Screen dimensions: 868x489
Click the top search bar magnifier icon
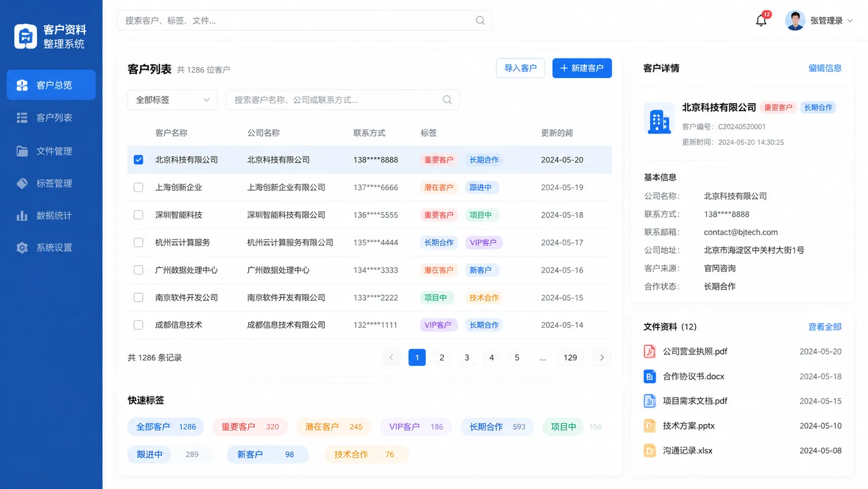[480, 20]
